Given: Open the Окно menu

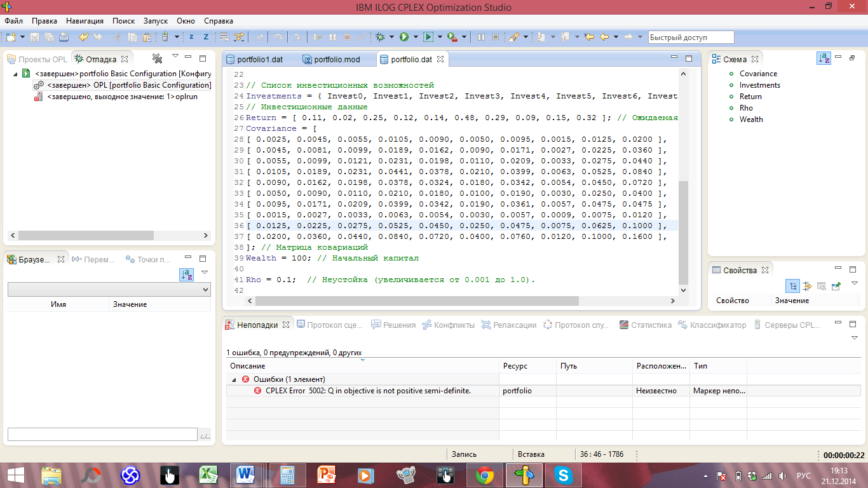Looking at the screenshot, I should pyautogui.click(x=186, y=21).
